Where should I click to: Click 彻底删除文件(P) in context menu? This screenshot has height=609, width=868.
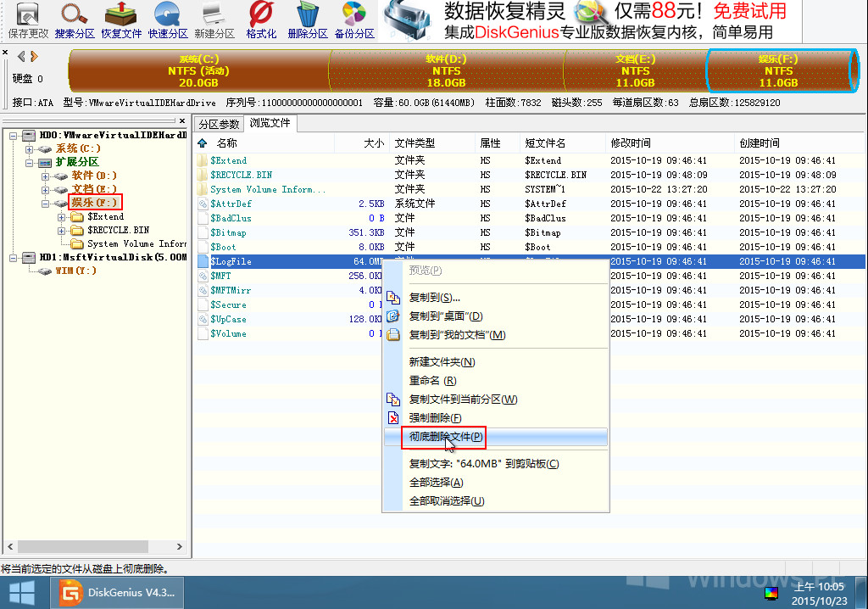497,437
